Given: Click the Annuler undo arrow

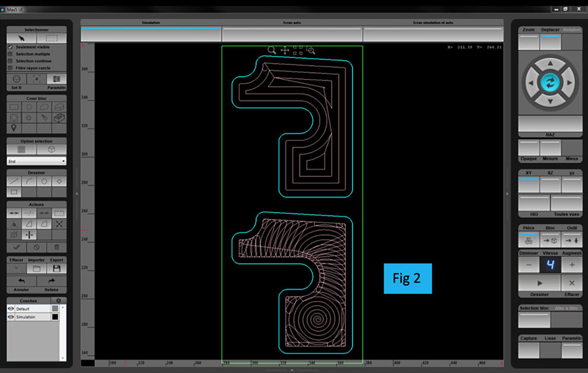Looking at the screenshot, I should pos(21,281).
